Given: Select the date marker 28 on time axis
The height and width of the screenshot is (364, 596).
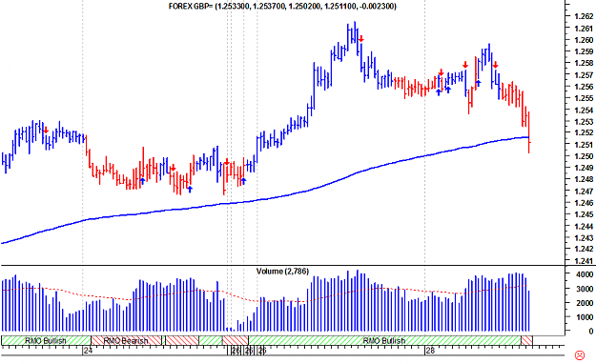Looking at the screenshot, I should 430,351.
